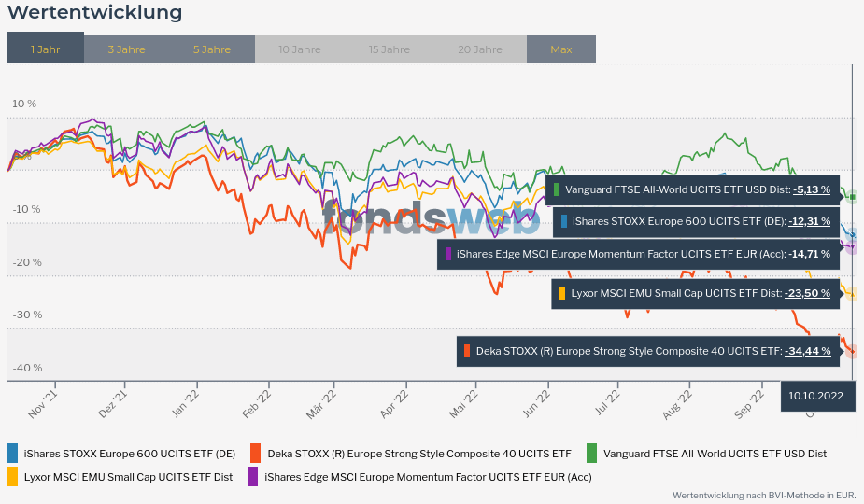This screenshot has width=864, height=504.
Task: Show Max time range
Action: tap(560, 49)
